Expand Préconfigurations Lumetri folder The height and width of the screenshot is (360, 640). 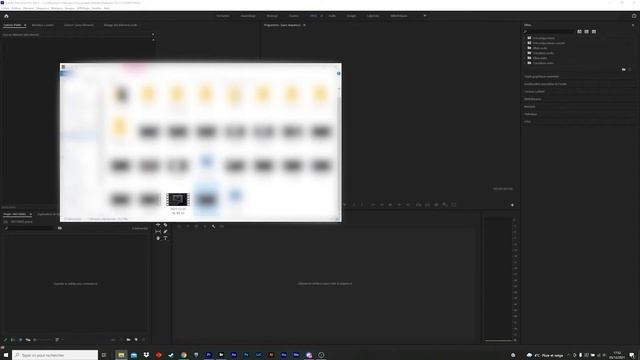pos(525,43)
